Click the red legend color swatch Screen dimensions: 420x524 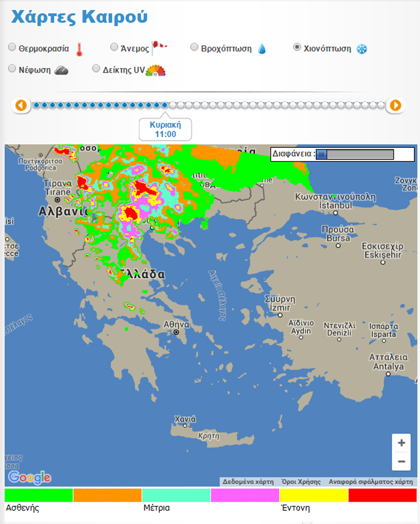coord(382,495)
